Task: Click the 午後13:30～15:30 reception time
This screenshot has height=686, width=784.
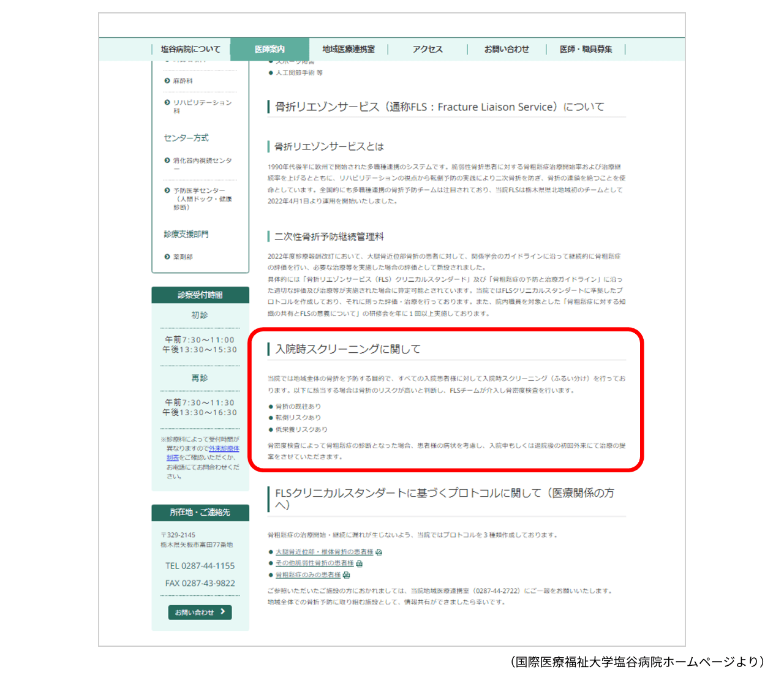Action: pyautogui.click(x=200, y=350)
